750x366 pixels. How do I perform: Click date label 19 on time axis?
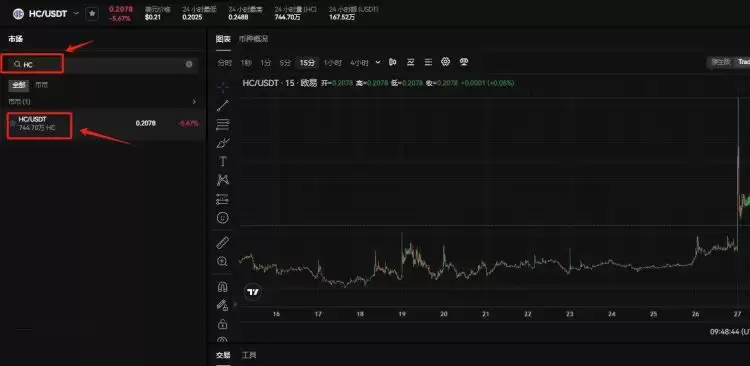click(402, 314)
